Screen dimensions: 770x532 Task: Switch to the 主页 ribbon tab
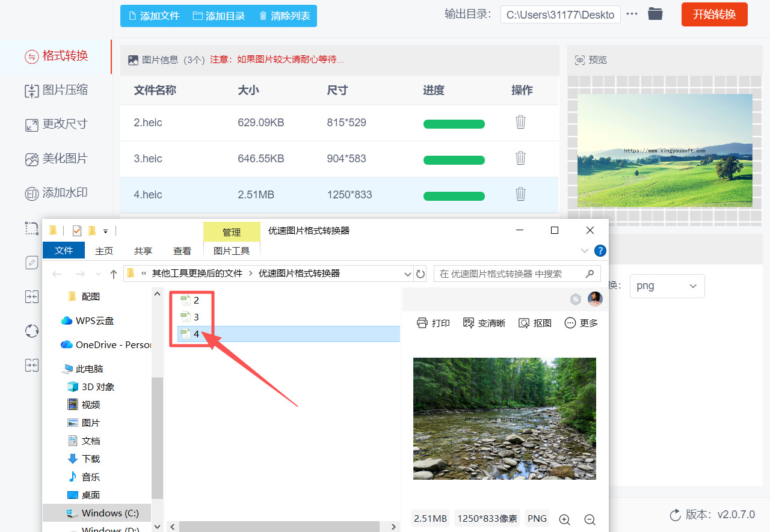tap(104, 251)
